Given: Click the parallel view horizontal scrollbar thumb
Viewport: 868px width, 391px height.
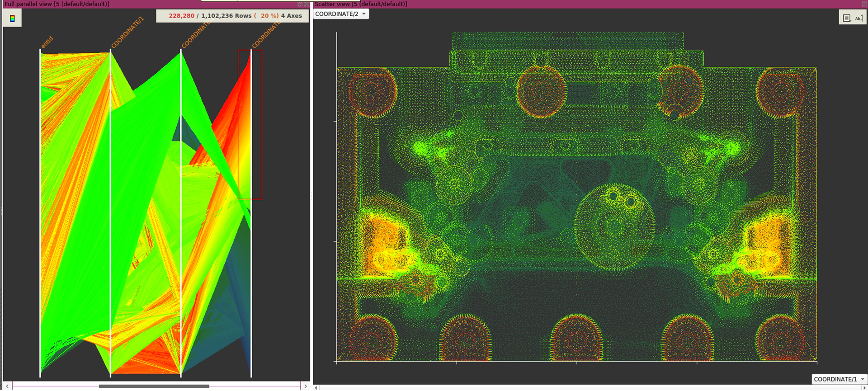Looking at the screenshot, I should click(154, 386).
